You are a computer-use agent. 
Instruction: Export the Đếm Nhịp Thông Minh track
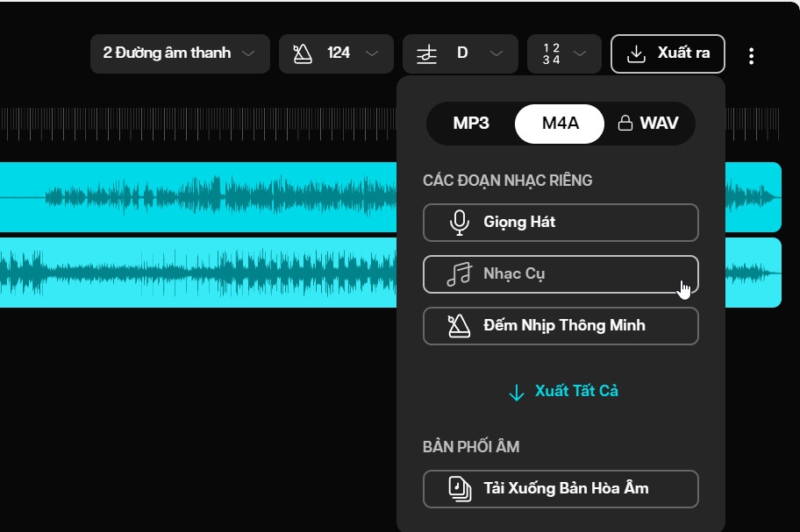coord(561,326)
